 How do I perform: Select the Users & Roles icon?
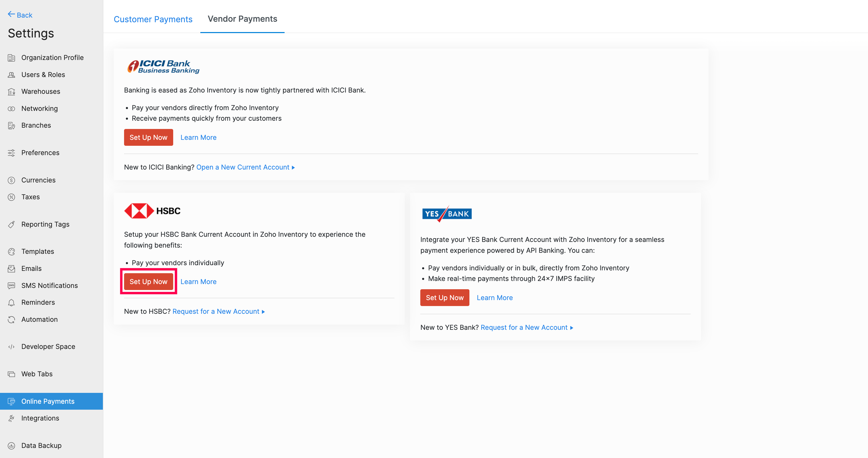pos(11,74)
